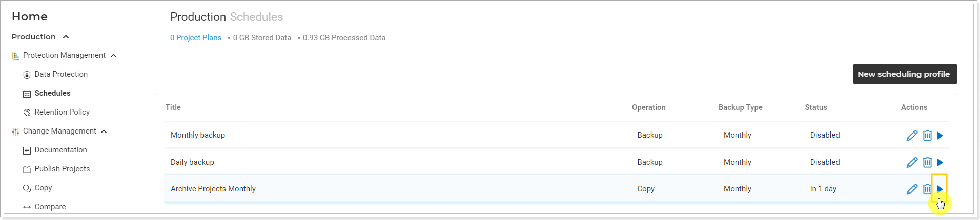980x220 pixels.
Task: Click New scheduling profile button
Action: coord(905,74)
